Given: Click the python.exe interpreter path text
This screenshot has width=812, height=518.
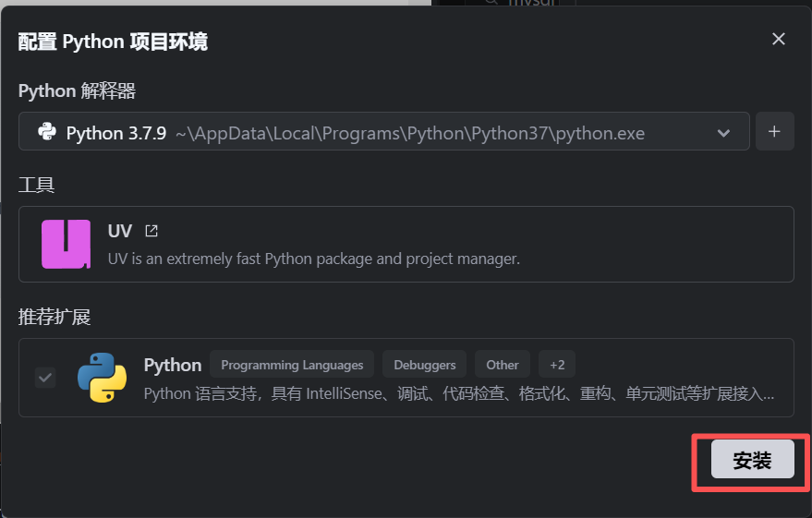Looking at the screenshot, I should pyautogui.click(x=410, y=134).
